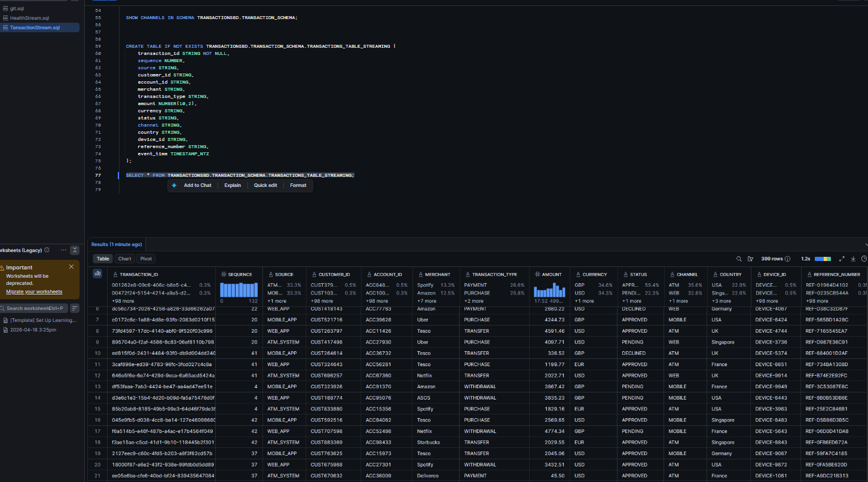Click the CURRENCY column header
868x482 pixels.
595,275
